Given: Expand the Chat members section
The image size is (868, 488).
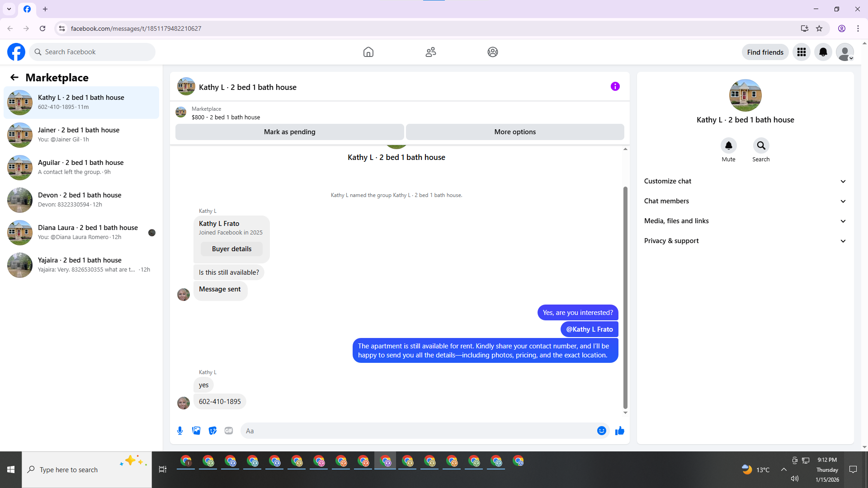Looking at the screenshot, I should [745, 201].
